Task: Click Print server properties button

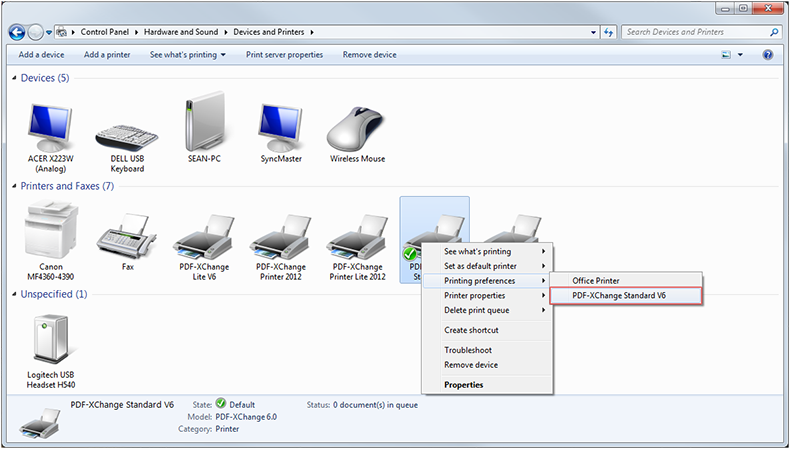Action: click(x=284, y=54)
